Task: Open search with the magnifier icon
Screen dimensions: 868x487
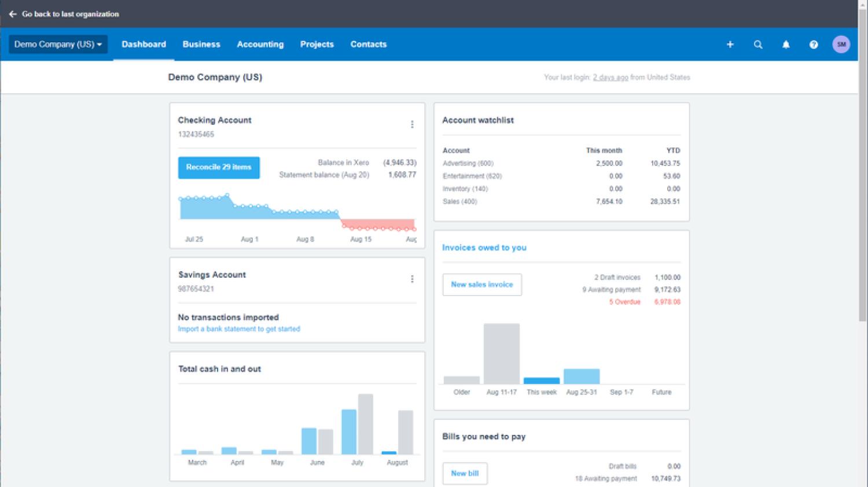Action: pos(758,45)
